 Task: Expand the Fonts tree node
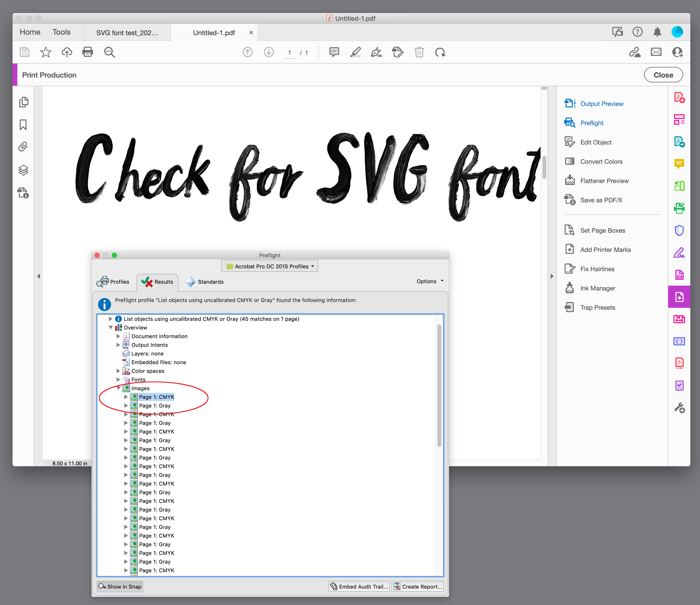(x=118, y=379)
